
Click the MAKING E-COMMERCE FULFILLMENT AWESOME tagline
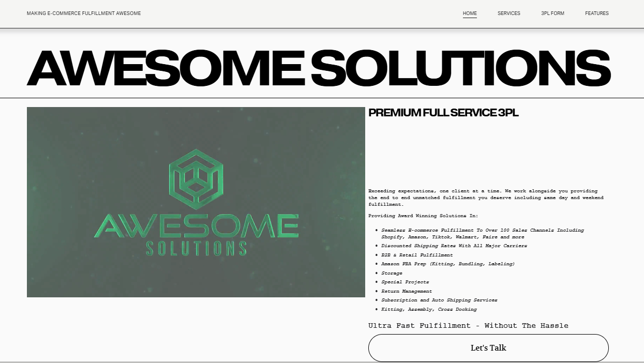(x=83, y=13)
